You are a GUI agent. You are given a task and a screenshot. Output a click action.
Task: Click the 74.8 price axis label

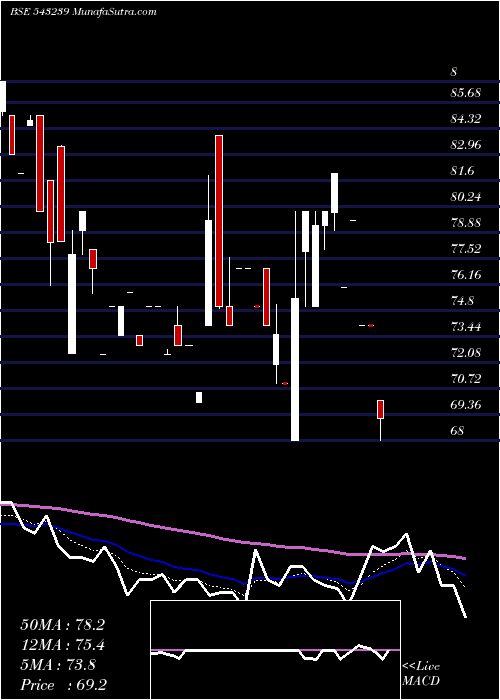point(462,300)
